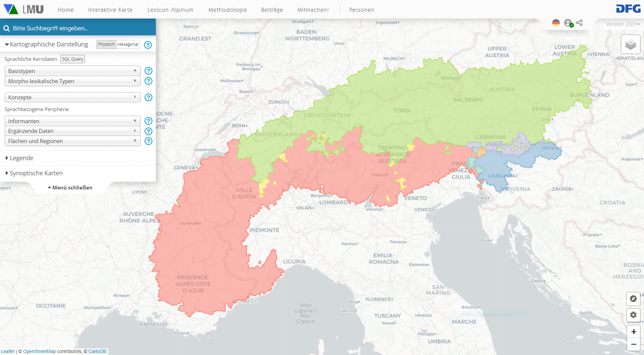This screenshot has height=355, width=644.
Task: Open the map settings gear icon
Action: tap(633, 315)
